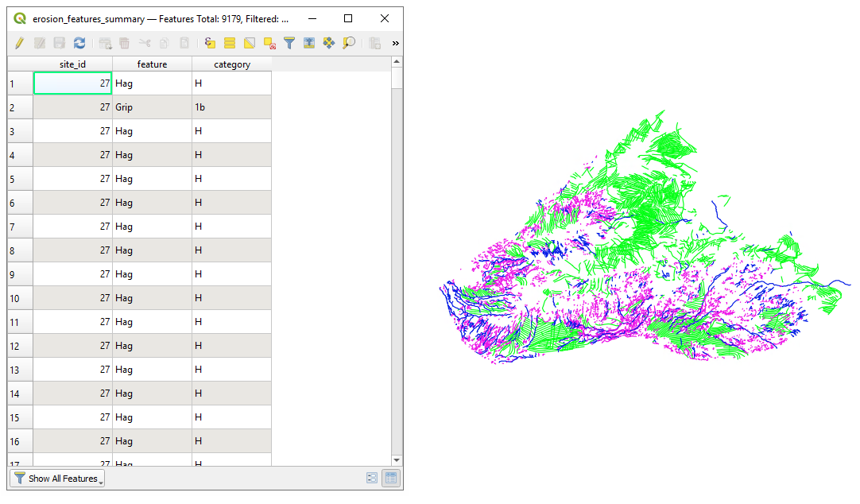Sort by the feature column header
860x504 pixels.
pos(151,64)
